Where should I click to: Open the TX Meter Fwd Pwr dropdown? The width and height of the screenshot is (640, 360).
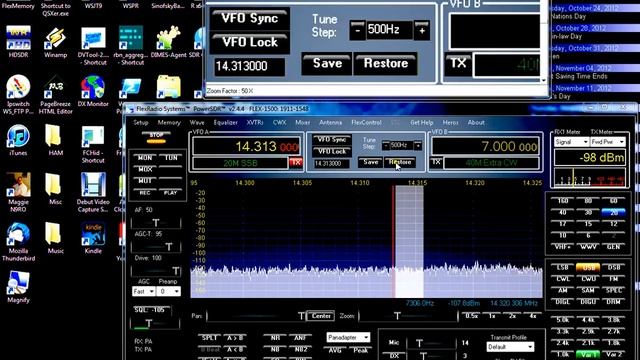click(x=608, y=142)
